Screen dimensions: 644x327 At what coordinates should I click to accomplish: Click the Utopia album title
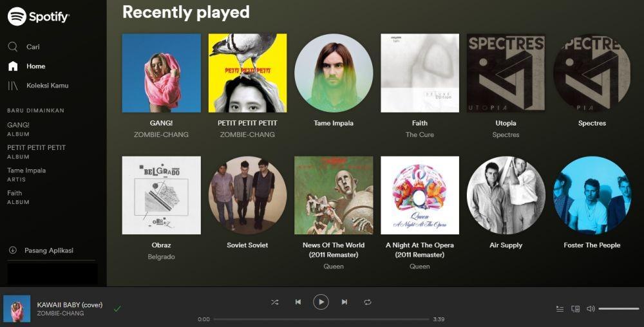[506, 123]
